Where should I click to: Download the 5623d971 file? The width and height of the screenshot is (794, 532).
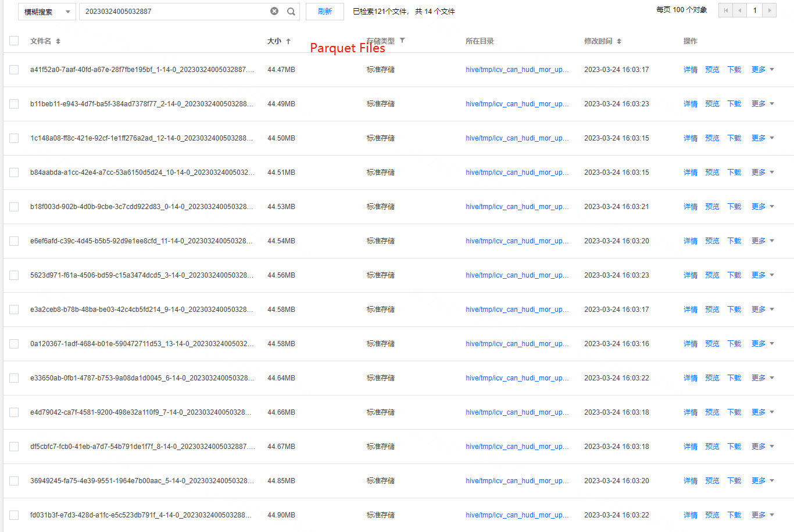click(734, 275)
